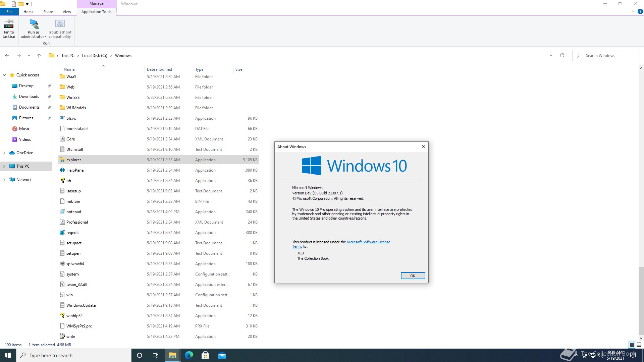This screenshot has width=644, height=362.
Task: Open the Windows Start menu
Action: click(x=8, y=355)
